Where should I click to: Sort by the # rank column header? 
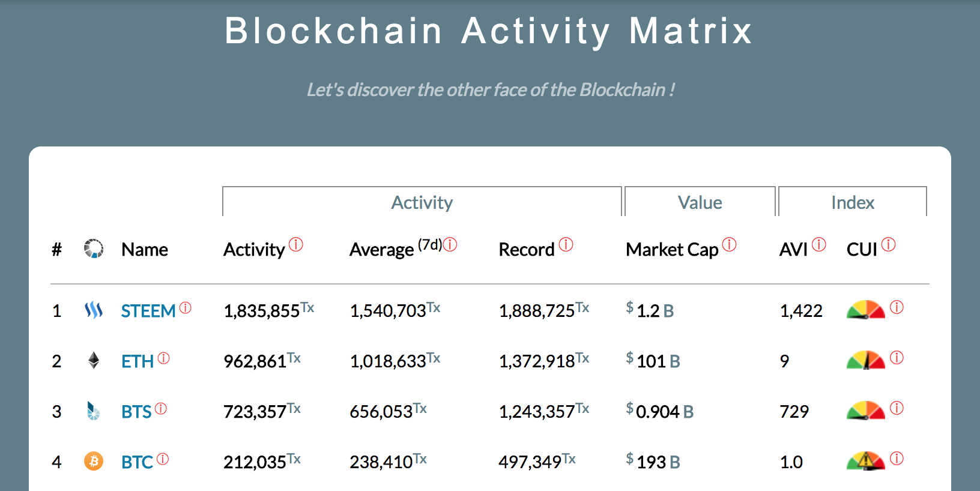(x=56, y=250)
